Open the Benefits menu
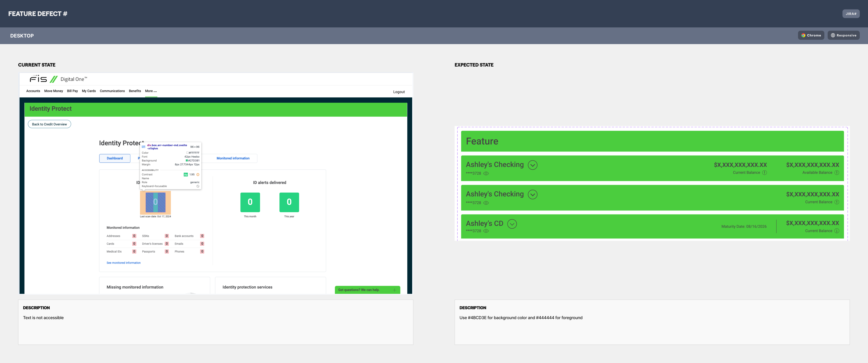The height and width of the screenshot is (363, 868). [135, 91]
